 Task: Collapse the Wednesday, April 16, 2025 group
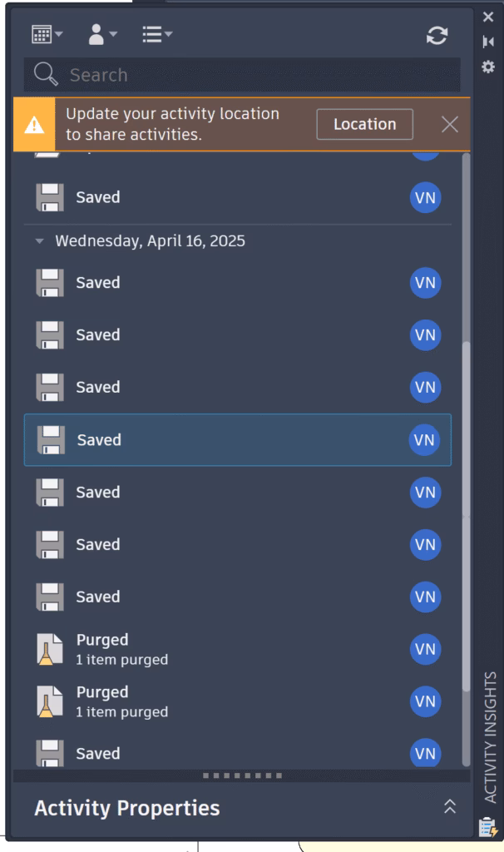point(39,240)
